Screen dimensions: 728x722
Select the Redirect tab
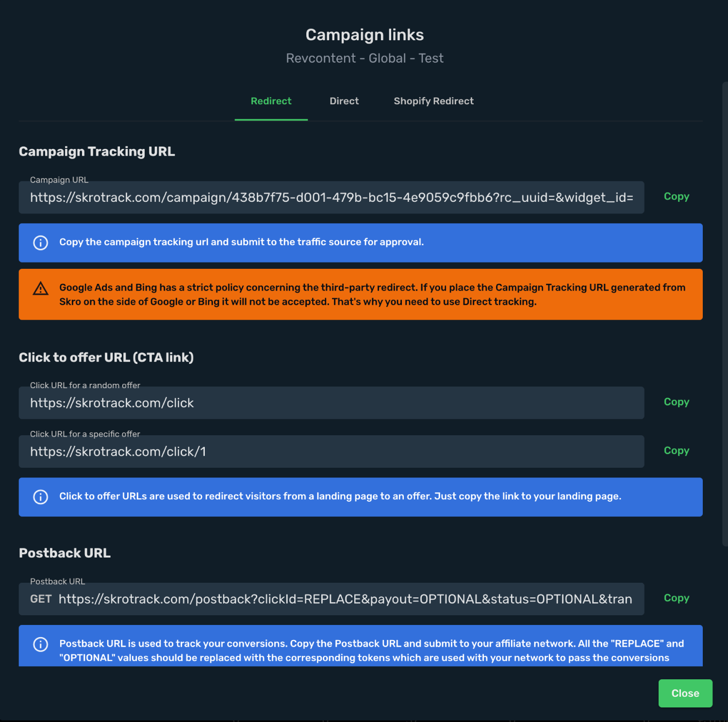[x=271, y=101]
